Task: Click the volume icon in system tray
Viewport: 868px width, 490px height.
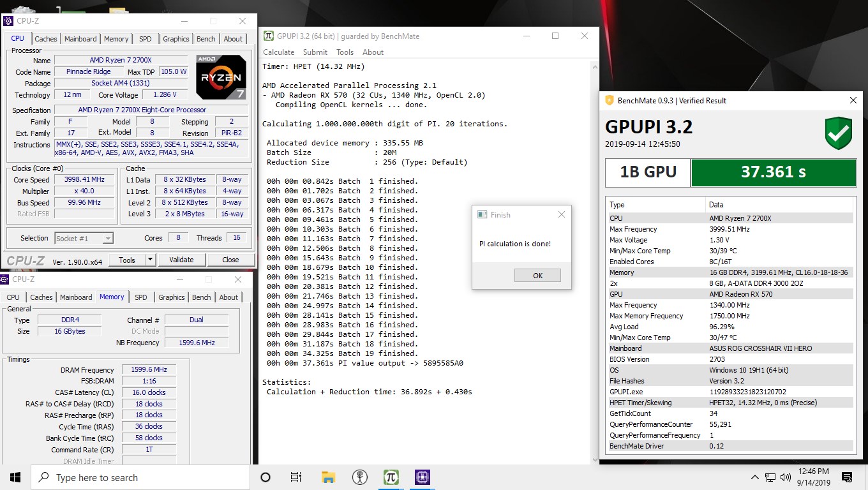Action: click(786, 477)
